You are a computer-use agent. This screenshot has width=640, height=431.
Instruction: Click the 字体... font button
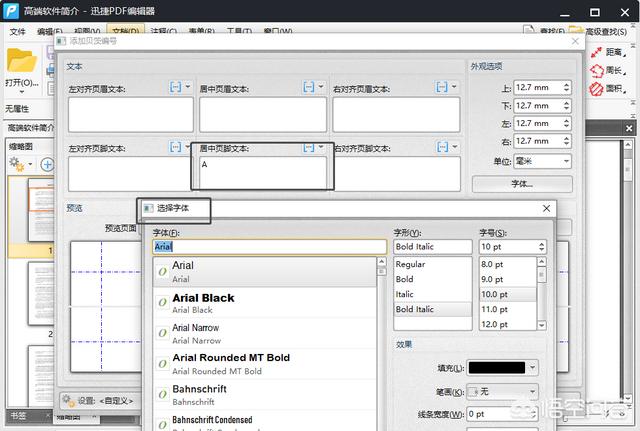click(522, 184)
